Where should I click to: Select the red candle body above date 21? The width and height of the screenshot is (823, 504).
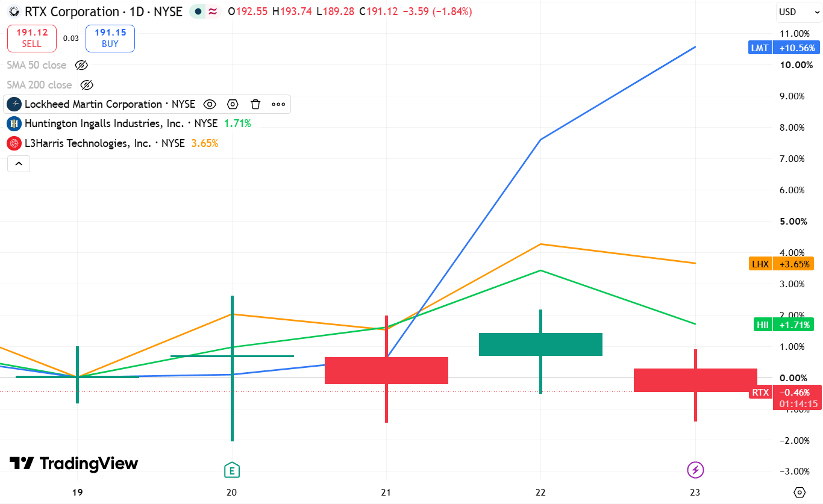tap(386, 370)
